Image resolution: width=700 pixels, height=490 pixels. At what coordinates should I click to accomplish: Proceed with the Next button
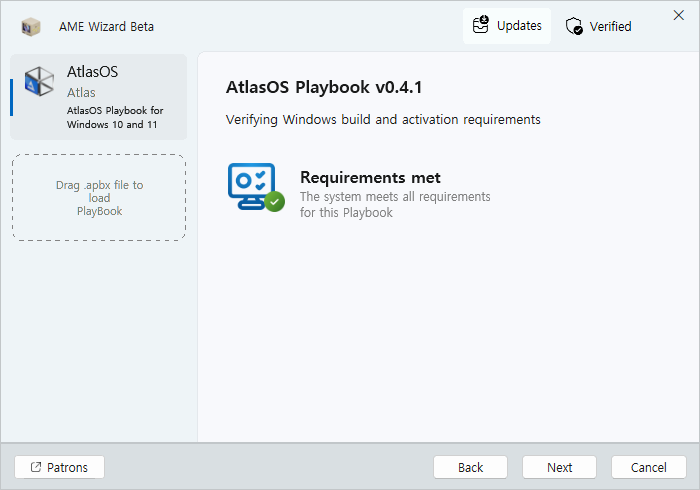[x=559, y=467]
